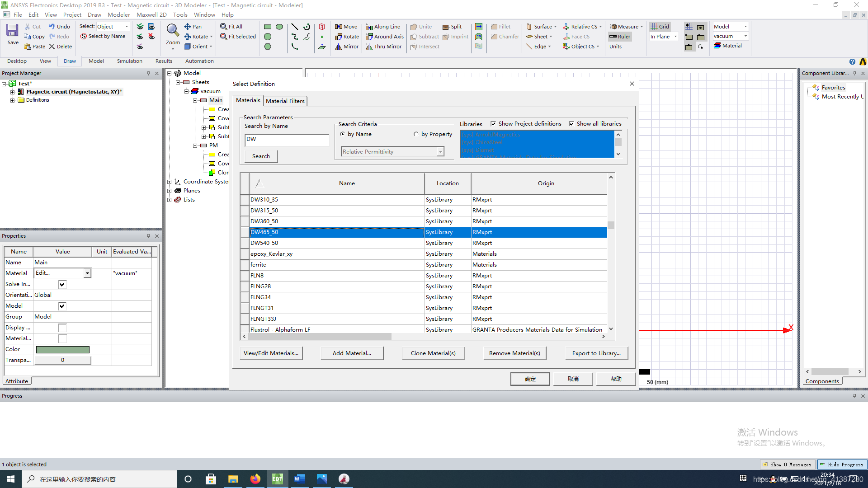868x488 pixels.
Task: Click Around Axis duplicate tool
Action: pos(385,37)
